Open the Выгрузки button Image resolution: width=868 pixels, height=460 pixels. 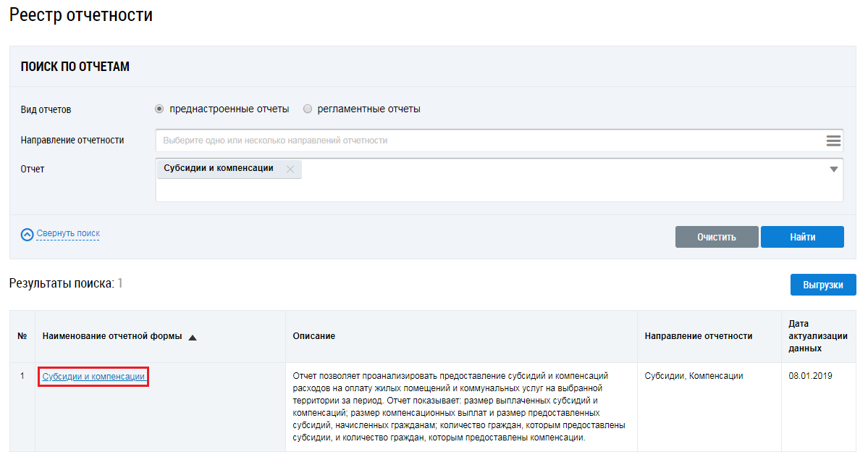click(x=822, y=285)
